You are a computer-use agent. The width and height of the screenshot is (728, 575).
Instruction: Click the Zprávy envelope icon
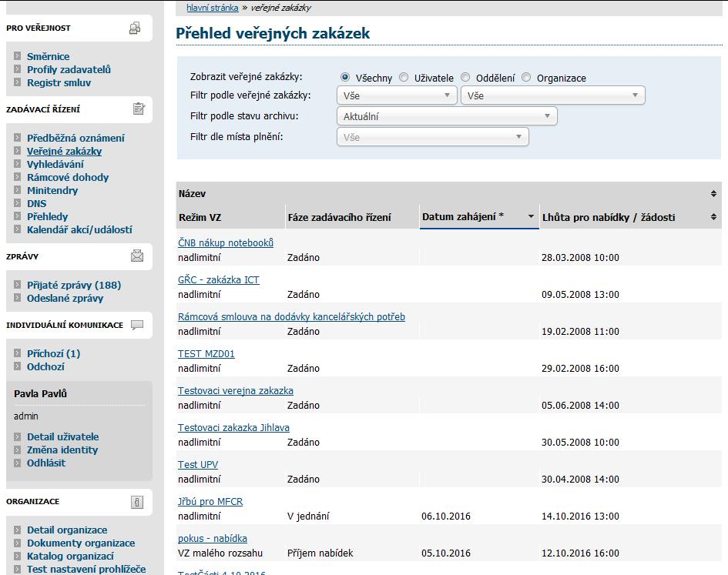tap(137, 256)
